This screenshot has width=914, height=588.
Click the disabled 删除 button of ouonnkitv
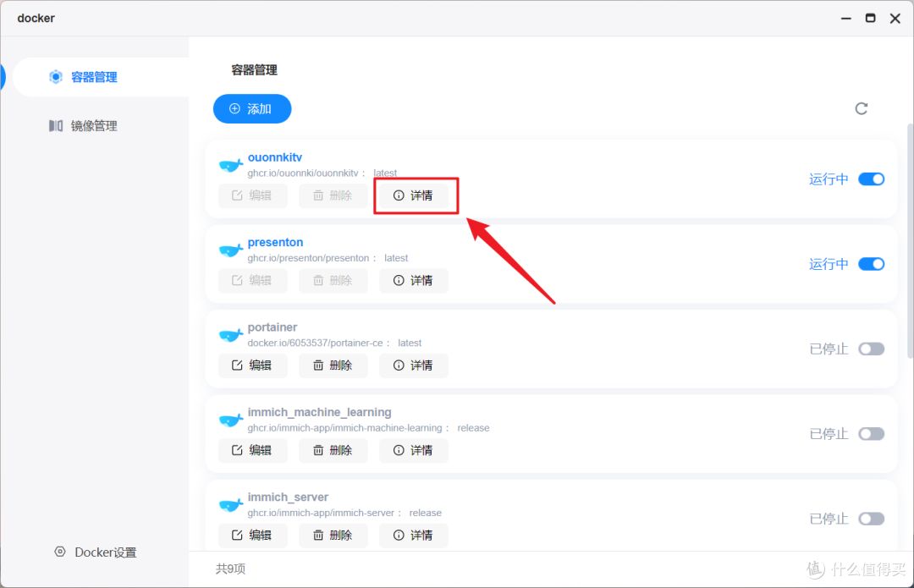(x=333, y=195)
